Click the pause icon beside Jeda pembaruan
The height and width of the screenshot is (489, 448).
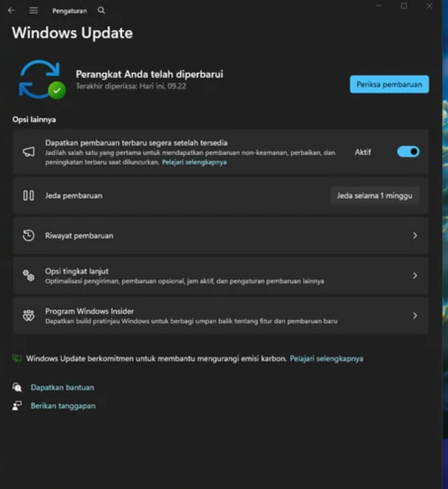tap(29, 196)
